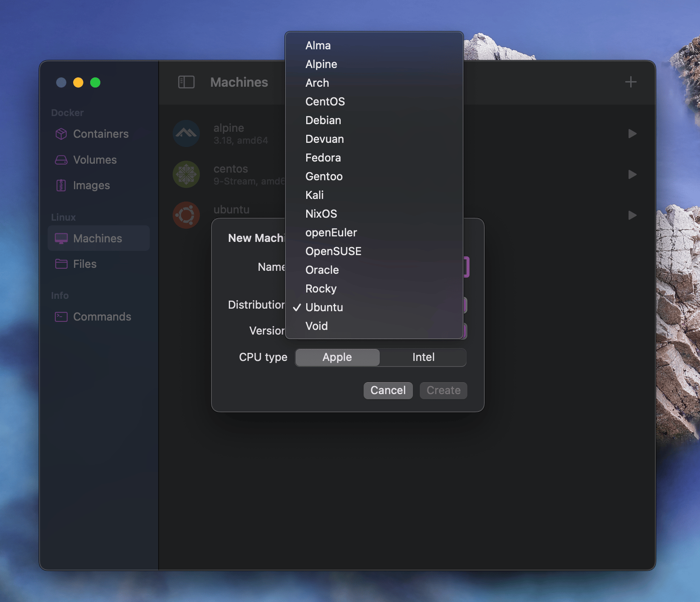The width and height of the screenshot is (700, 602).
Task: Choose Alpine from distribution list
Action: [374, 64]
